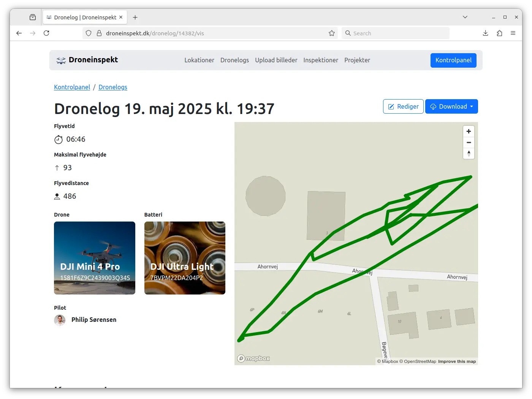Click the edit pencil icon on Rediger button
532x399 pixels.
(391, 106)
